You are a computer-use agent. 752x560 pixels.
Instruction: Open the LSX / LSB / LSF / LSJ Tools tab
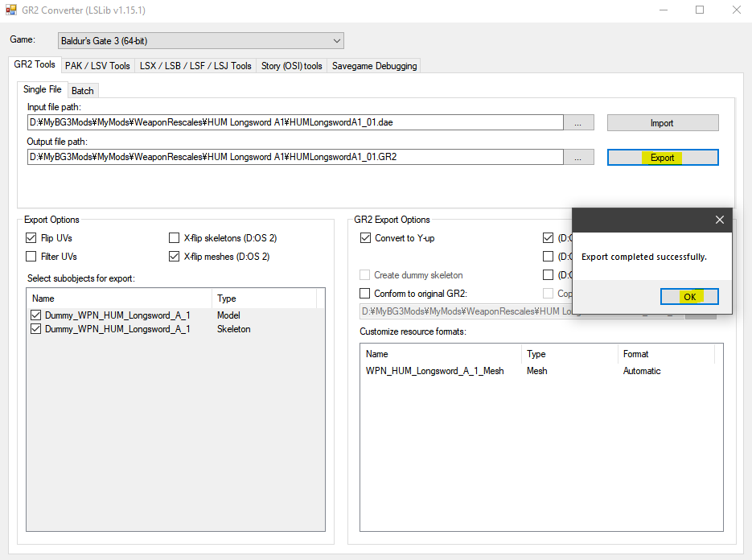pos(195,66)
